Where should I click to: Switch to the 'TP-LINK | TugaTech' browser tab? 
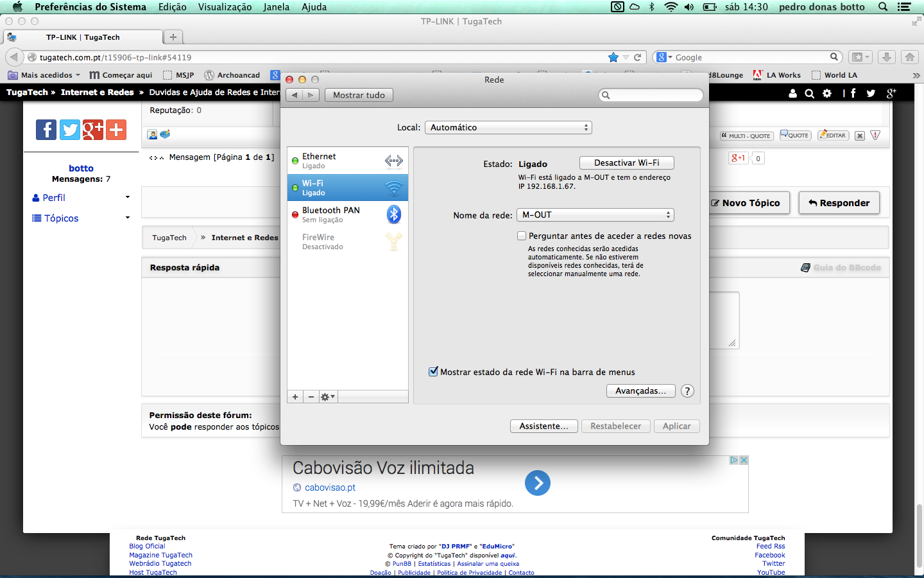(83, 37)
